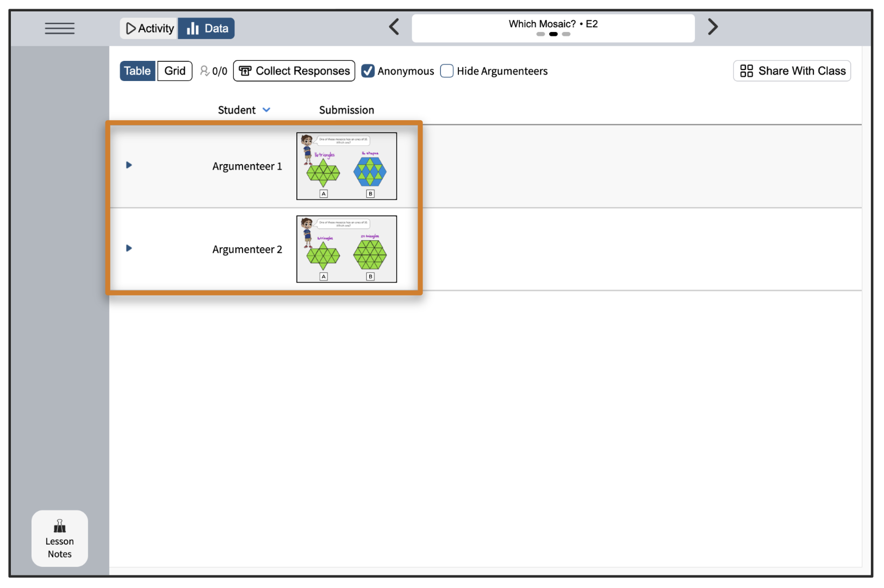
Task: Click the Collect Responses inbox icon
Action: (245, 71)
